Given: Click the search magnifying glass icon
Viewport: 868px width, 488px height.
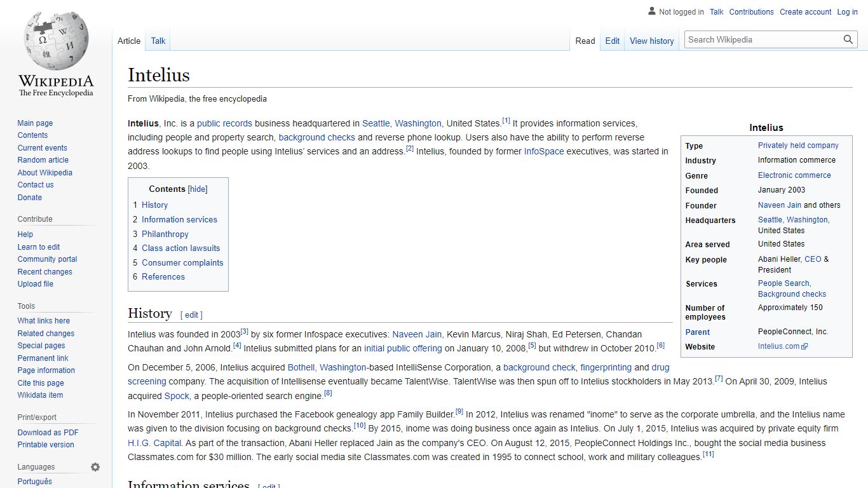Looking at the screenshot, I should click(848, 39).
